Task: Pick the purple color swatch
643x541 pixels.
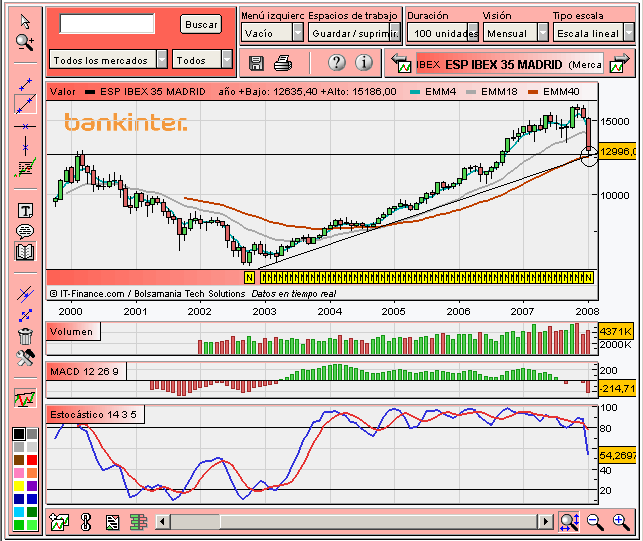Action: tap(32, 486)
